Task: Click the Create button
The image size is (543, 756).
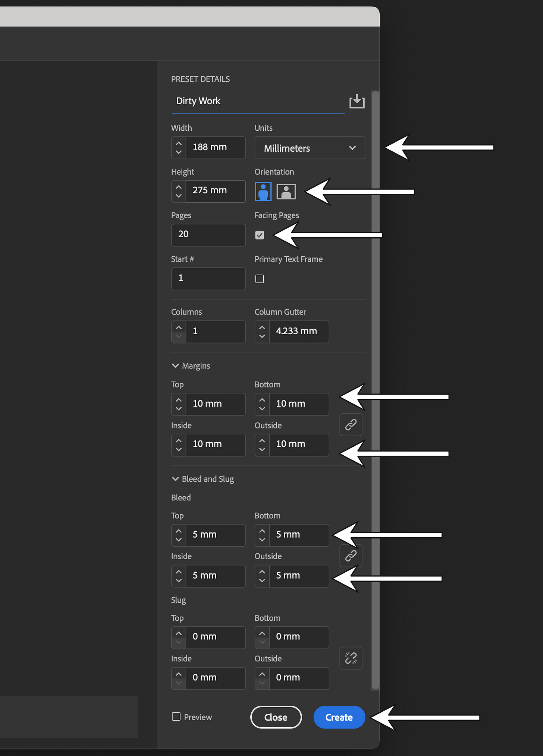Action: pyautogui.click(x=339, y=717)
